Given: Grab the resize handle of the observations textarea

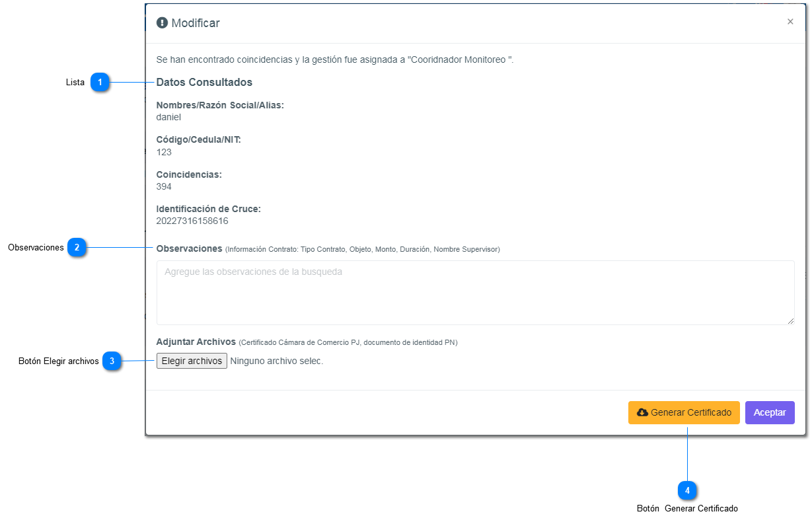Looking at the screenshot, I should (x=790, y=320).
